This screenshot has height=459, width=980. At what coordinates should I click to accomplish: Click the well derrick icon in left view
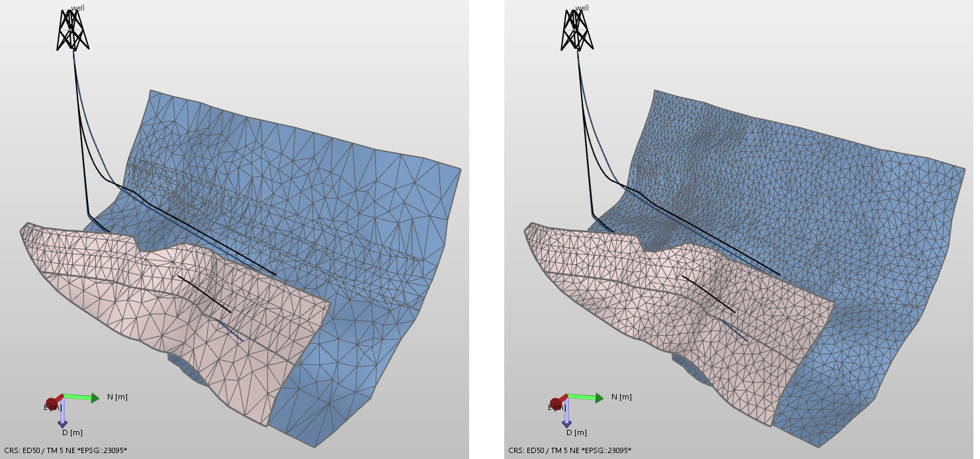click(72, 30)
